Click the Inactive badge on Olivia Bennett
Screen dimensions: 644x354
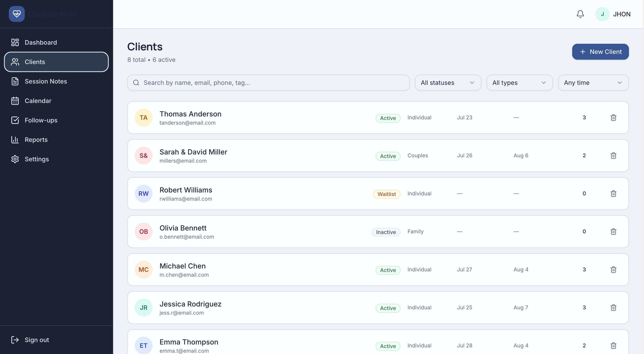[x=386, y=232]
